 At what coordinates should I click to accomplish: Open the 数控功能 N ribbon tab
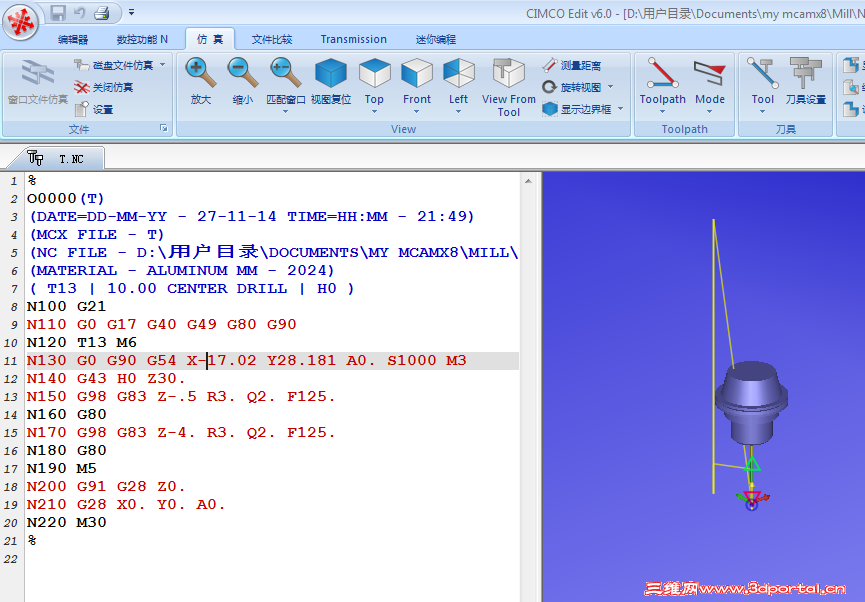coord(142,39)
